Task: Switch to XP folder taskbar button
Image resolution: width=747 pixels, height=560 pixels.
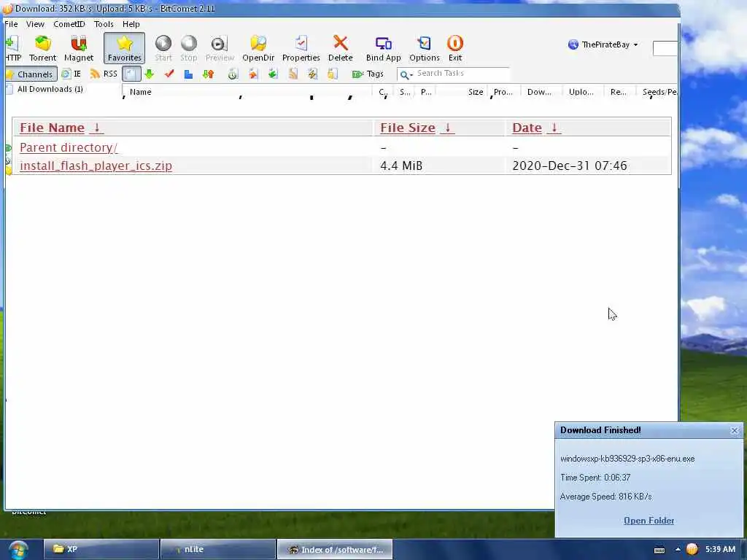Action: [101, 550]
